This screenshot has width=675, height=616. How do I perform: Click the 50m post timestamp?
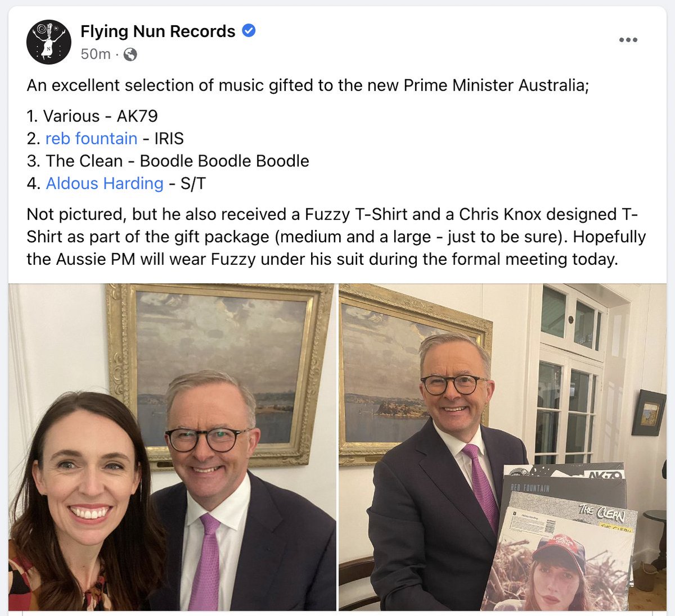click(96, 54)
